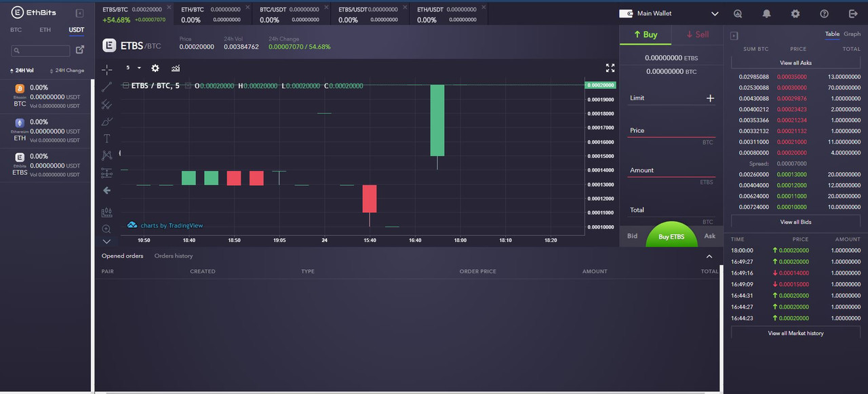868x394 pixels.
Task: Click the Price input field
Action: point(671,130)
